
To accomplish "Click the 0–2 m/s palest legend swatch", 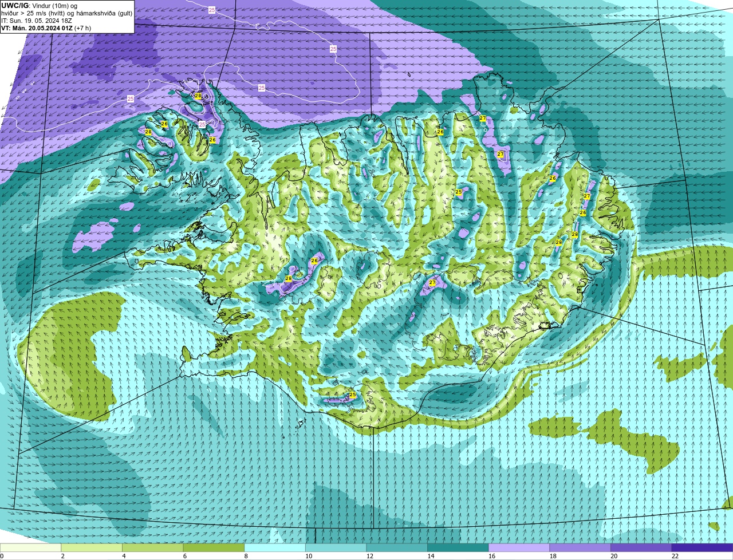I will [30, 548].
